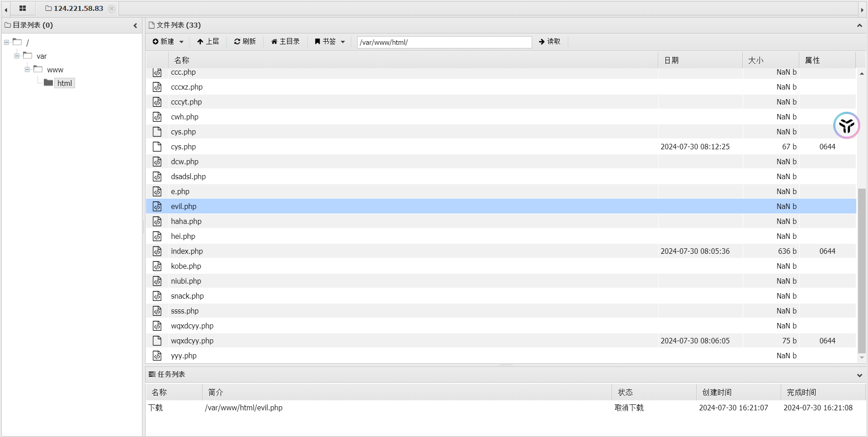This screenshot has height=437, width=868.
Task: Click the 取消下载 status cell
Action: click(629, 408)
